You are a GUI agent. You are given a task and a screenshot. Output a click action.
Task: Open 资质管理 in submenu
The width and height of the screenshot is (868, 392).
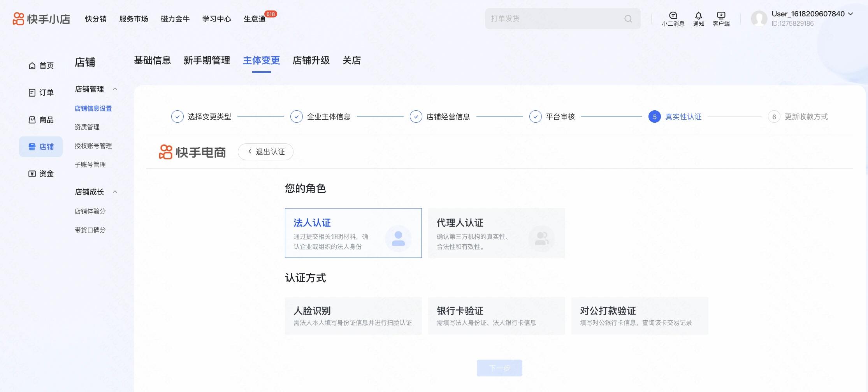[x=87, y=127]
